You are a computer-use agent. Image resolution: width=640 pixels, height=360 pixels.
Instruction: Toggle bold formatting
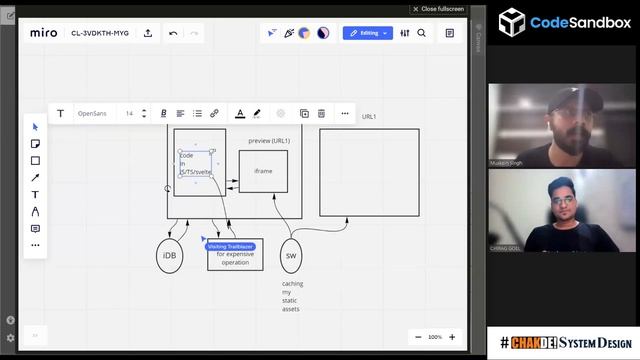tap(163, 113)
